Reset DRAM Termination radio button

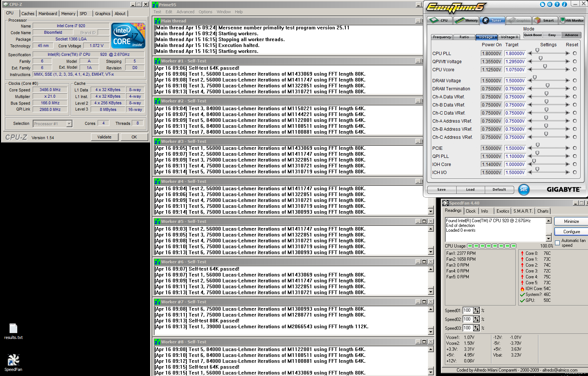coord(575,88)
